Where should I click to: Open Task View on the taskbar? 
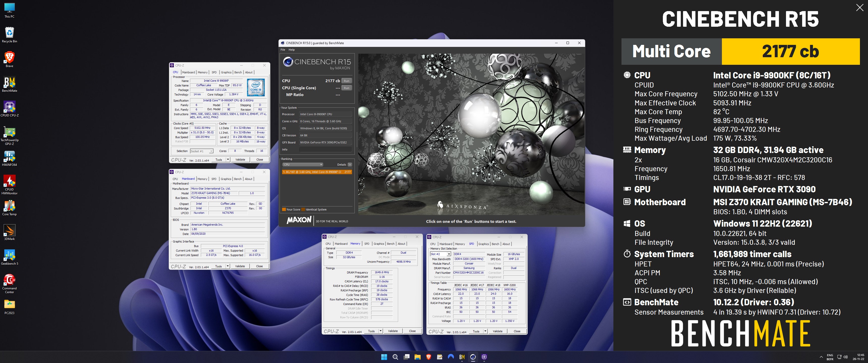406,357
